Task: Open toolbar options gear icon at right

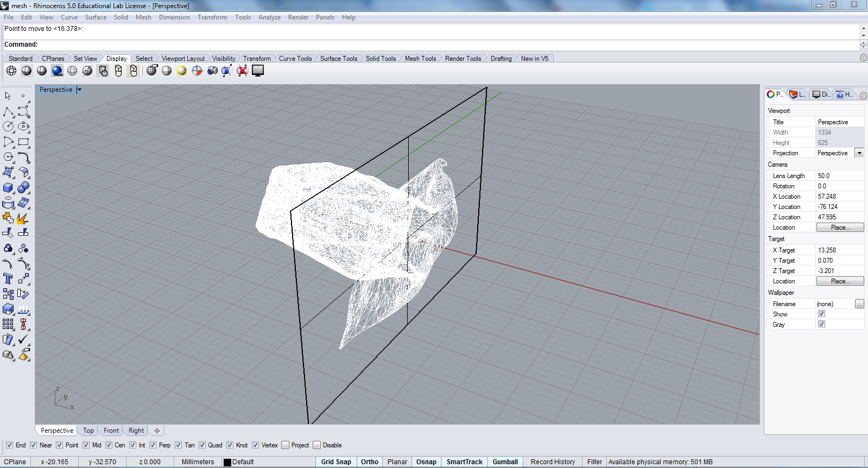Action: pyautogui.click(x=863, y=58)
